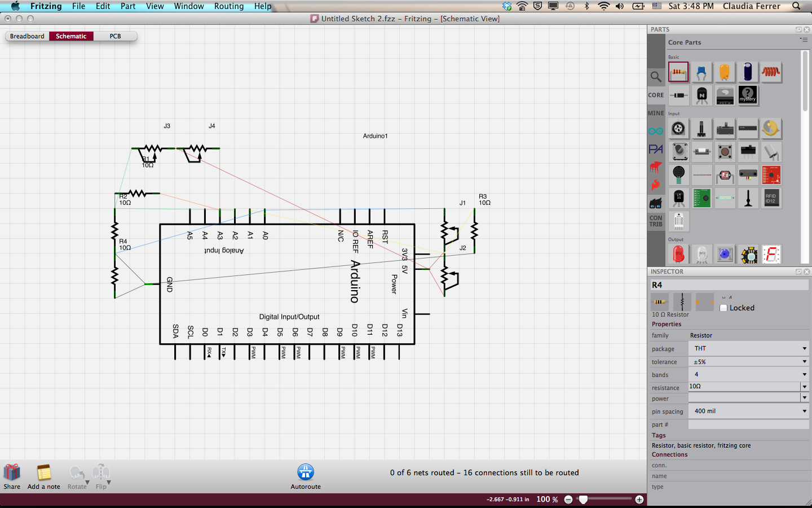Viewport: 812px width, 508px height.
Task: Open parts search with magnifier icon
Action: tap(655, 76)
